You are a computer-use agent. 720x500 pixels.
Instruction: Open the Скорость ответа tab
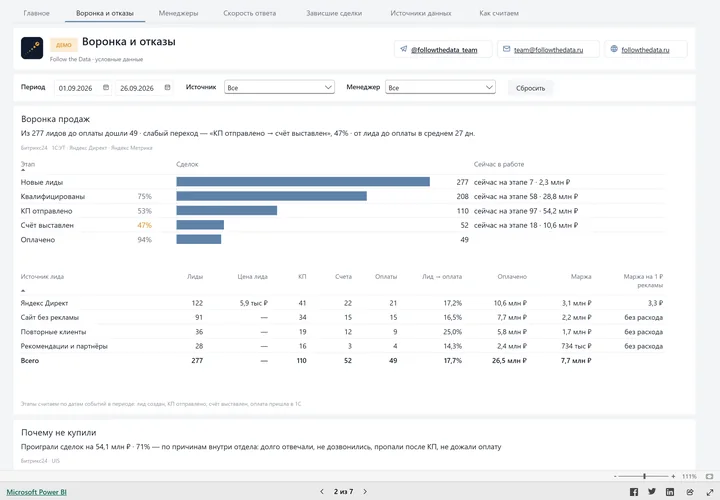pos(250,13)
